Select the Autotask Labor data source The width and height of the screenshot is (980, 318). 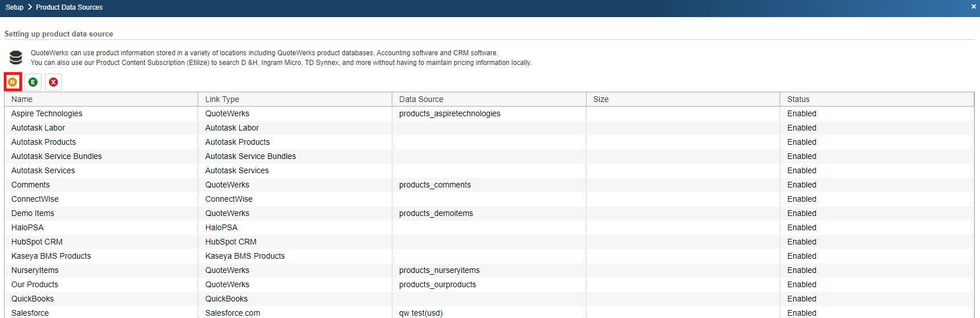coord(38,128)
